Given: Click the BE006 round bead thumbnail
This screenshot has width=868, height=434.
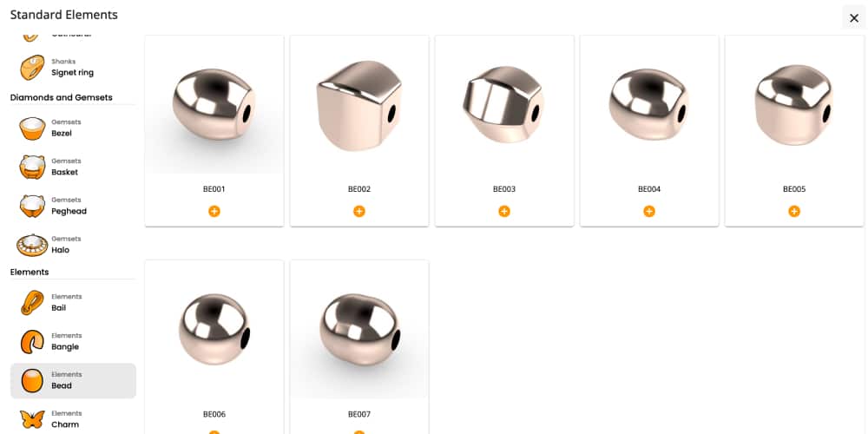Looking at the screenshot, I should click(x=214, y=329).
